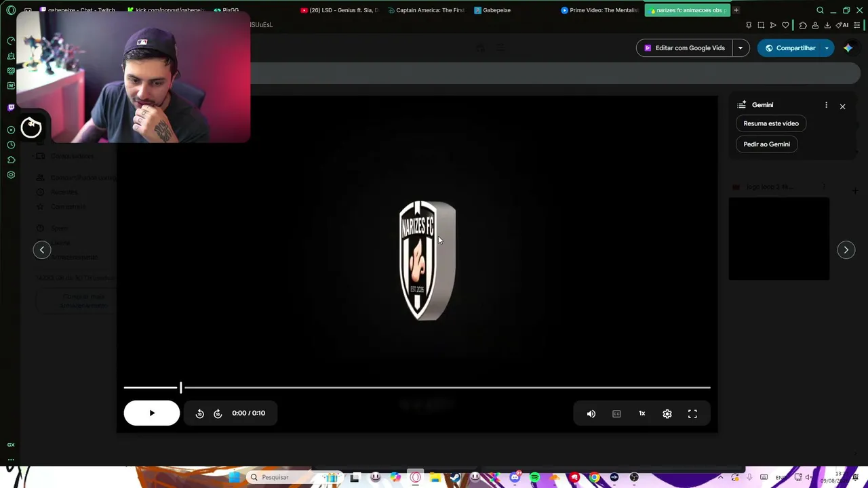The width and height of the screenshot is (868, 488).
Task: Click the GX corner icon in sidebar
Action: pyautogui.click(x=11, y=445)
